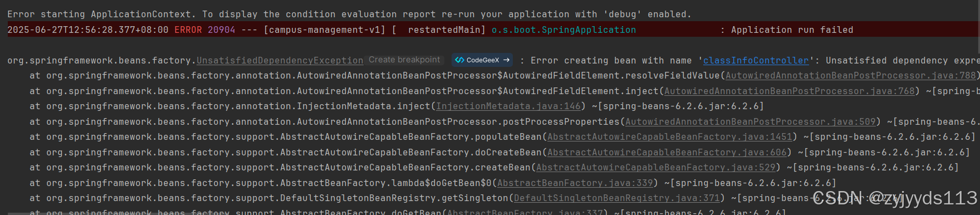Image resolution: width=980 pixels, height=215 pixels.
Task: Open AutowiredAnnotationBeanPostProcessor.java:509 link
Action: pyautogui.click(x=750, y=122)
